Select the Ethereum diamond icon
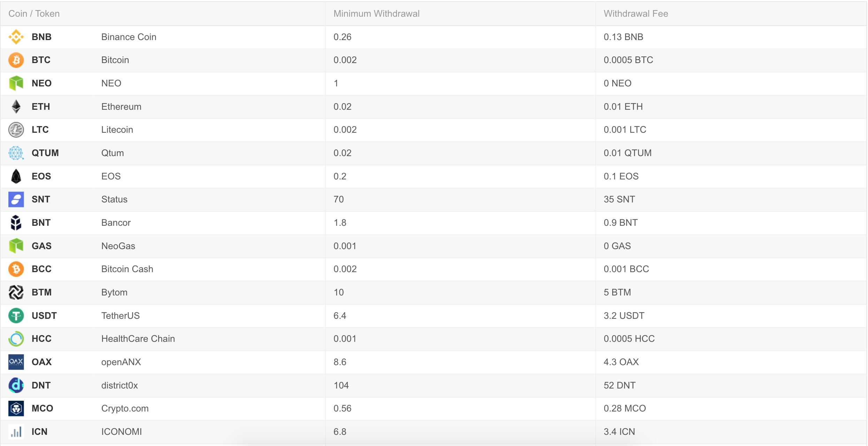 16,107
